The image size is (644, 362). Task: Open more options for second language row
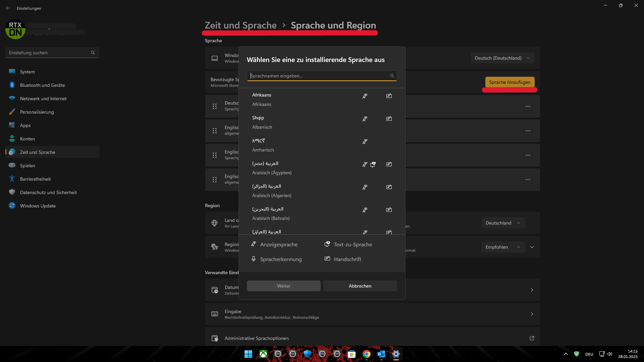point(528,131)
